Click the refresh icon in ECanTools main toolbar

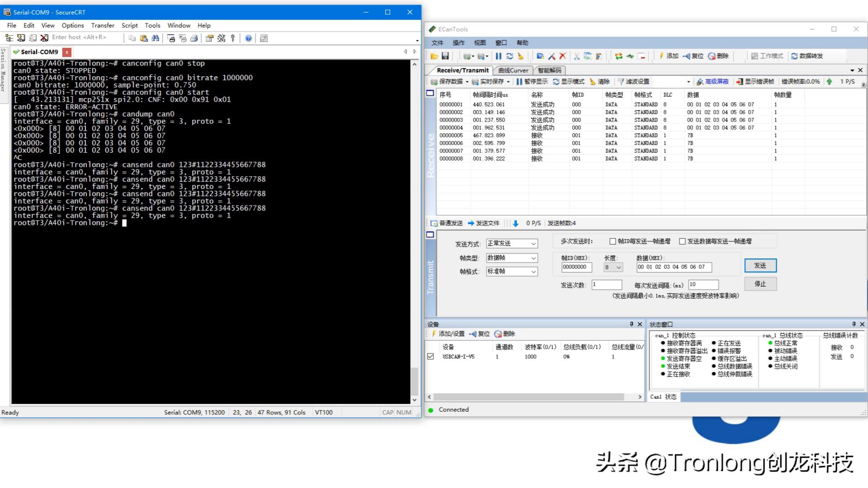pyautogui.click(x=509, y=56)
